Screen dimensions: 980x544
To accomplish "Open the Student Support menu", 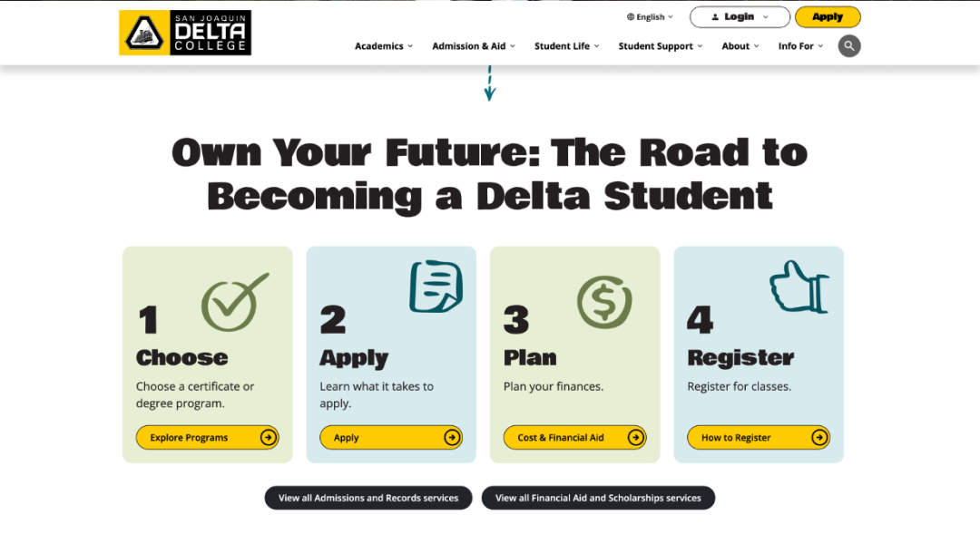I will tap(660, 46).
